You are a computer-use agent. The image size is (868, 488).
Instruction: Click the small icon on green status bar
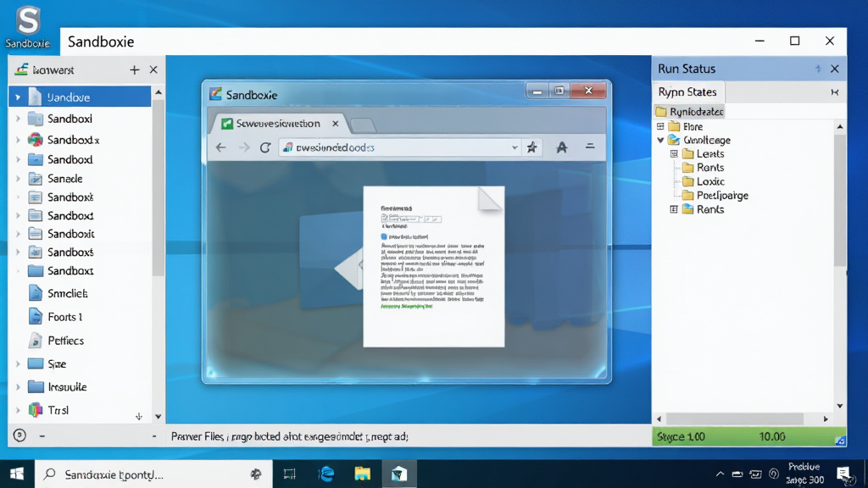840,441
